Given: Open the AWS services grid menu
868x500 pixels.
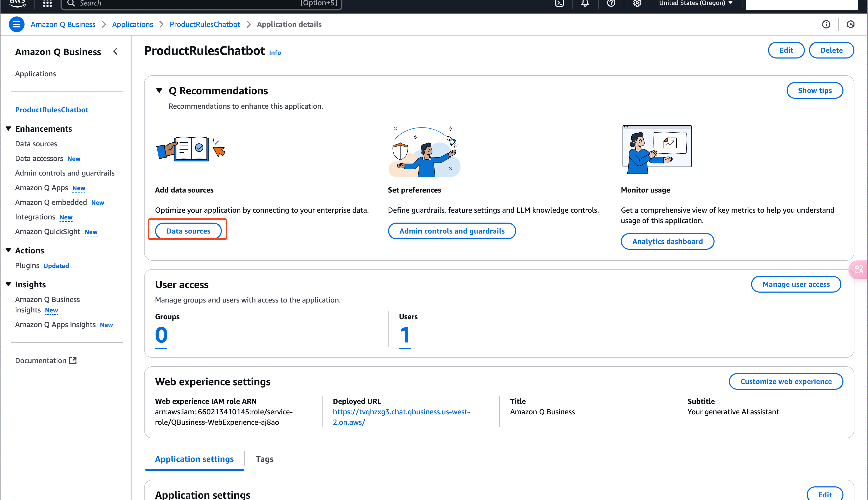Looking at the screenshot, I should (47, 3).
